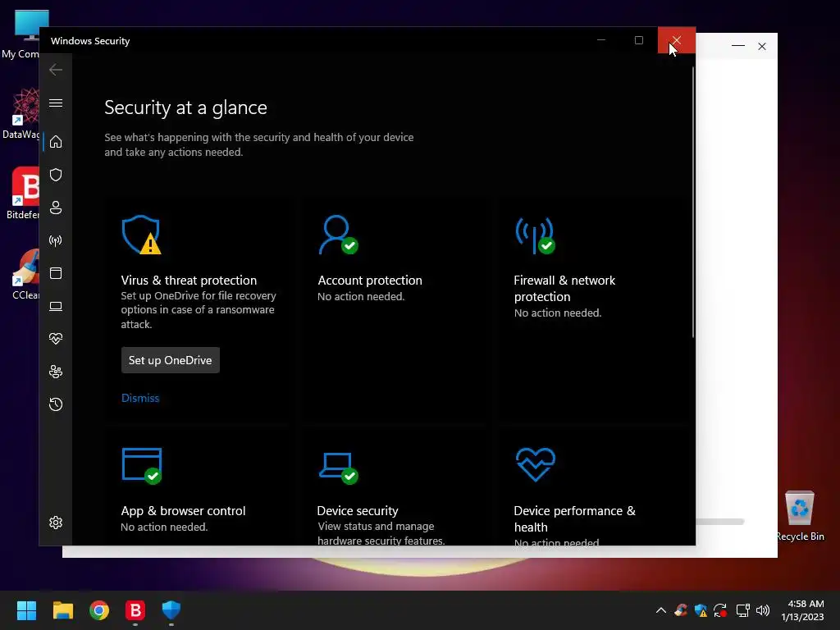
Task: Open the clock and date flyout
Action: (x=802, y=610)
